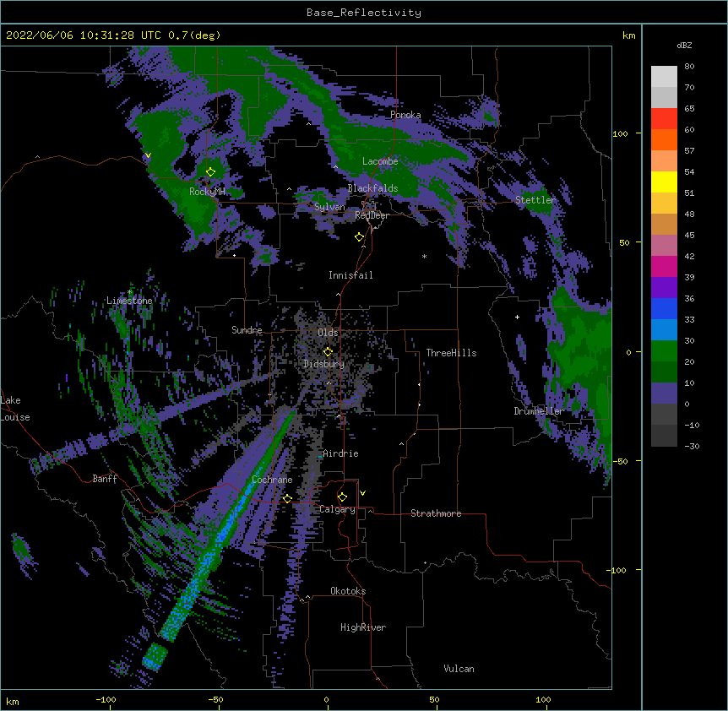The width and height of the screenshot is (728, 711).
Task: Click the Lacombe city label
Action: 380,161
